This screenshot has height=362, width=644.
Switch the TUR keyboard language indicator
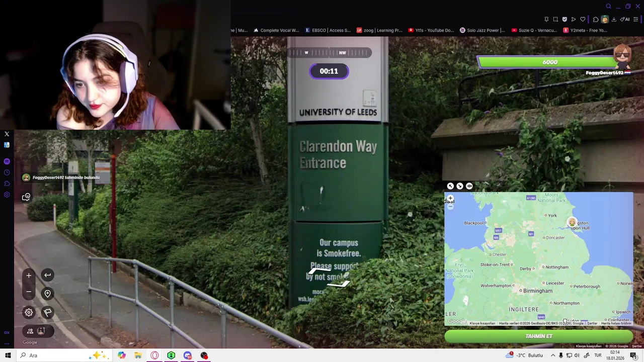[x=598, y=355]
